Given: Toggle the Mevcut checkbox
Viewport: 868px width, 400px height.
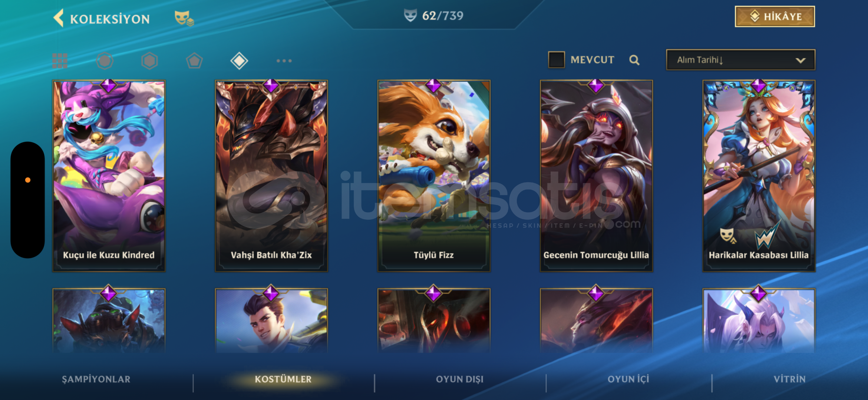Looking at the screenshot, I should [556, 60].
